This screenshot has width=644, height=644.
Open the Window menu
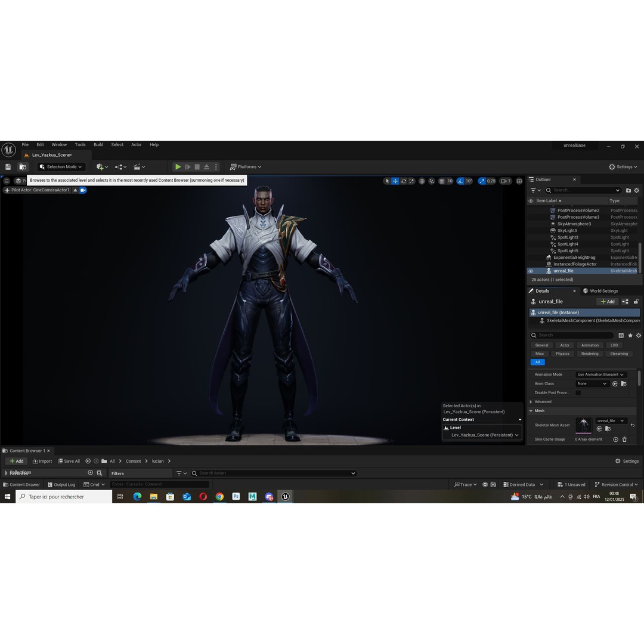[x=59, y=144]
